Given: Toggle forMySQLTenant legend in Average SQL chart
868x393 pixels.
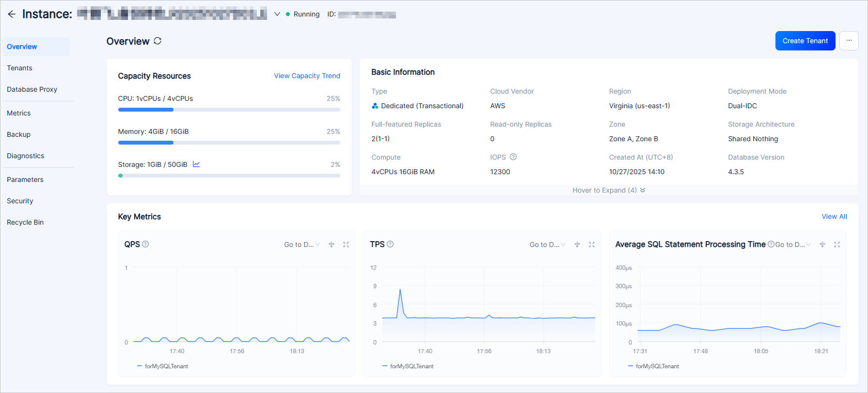Looking at the screenshot, I should tap(653, 366).
